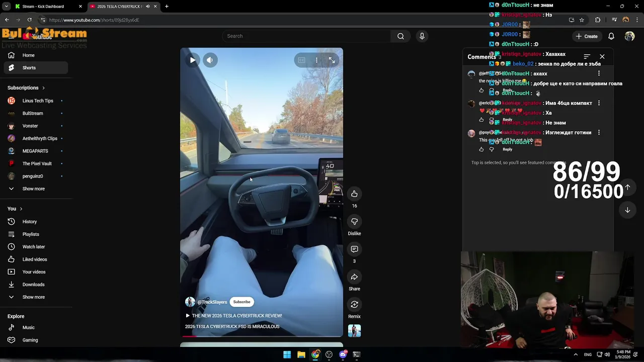Show hidden system tray icons
Screen dimensions: 644x362
pos(576,355)
